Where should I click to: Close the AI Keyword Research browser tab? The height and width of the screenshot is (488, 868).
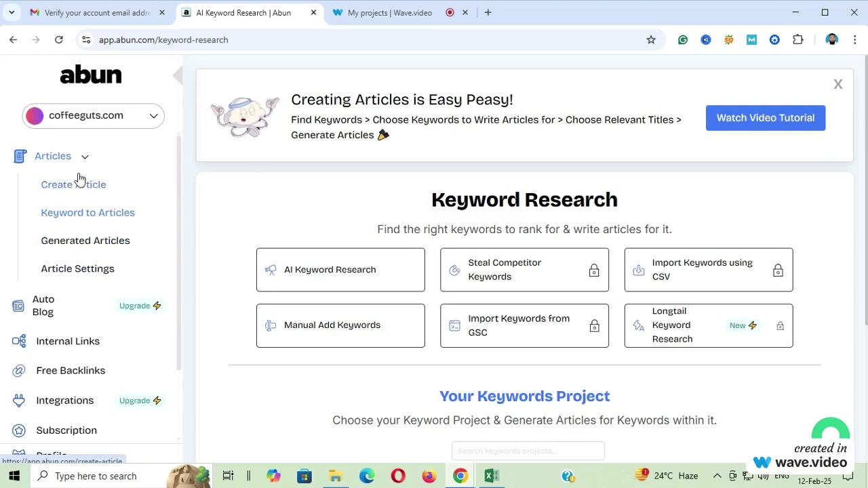coord(313,12)
